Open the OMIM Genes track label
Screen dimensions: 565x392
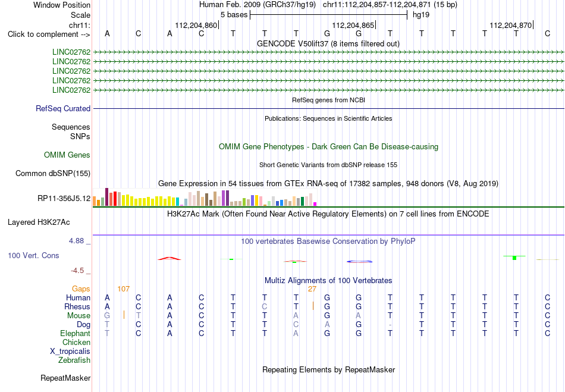67,155
